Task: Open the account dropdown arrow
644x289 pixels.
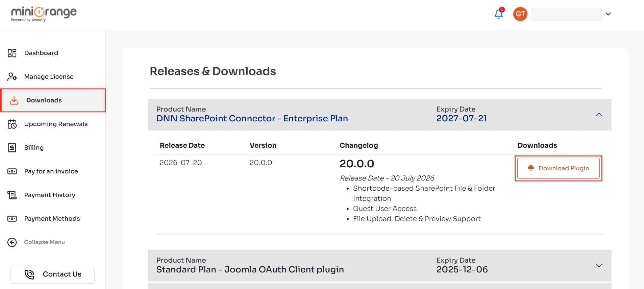Action: [x=608, y=14]
